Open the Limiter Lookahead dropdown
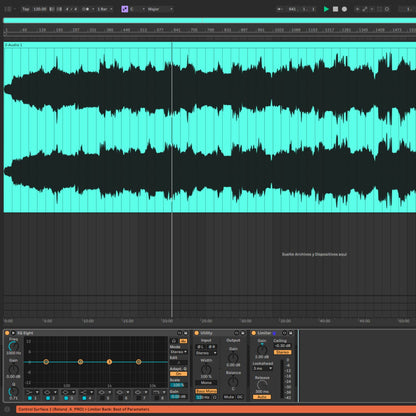 click(263, 368)
